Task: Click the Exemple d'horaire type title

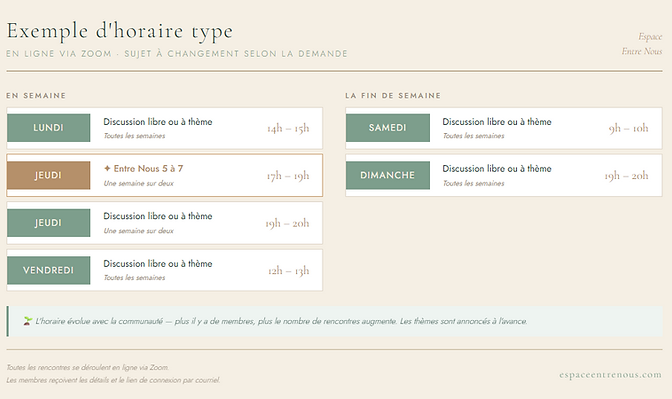Action: point(120,32)
